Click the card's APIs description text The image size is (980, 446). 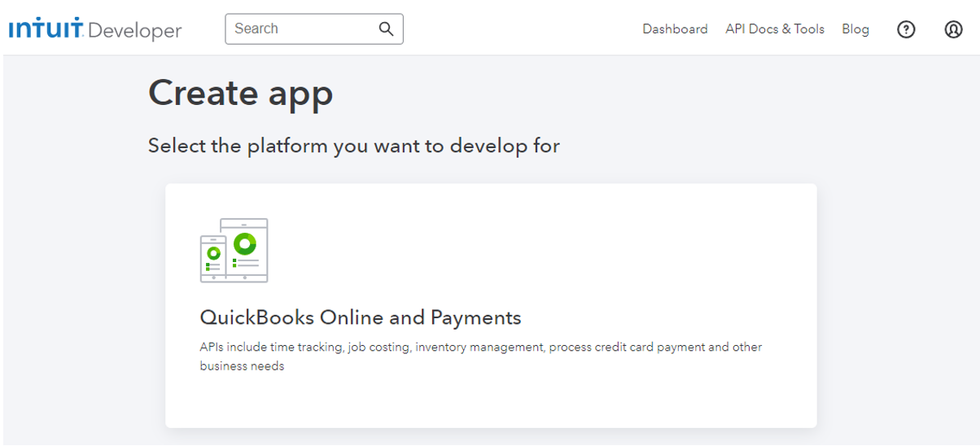point(480,356)
